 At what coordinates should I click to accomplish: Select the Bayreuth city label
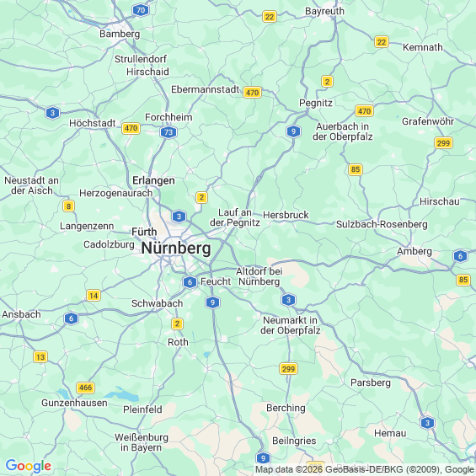point(324,11)
